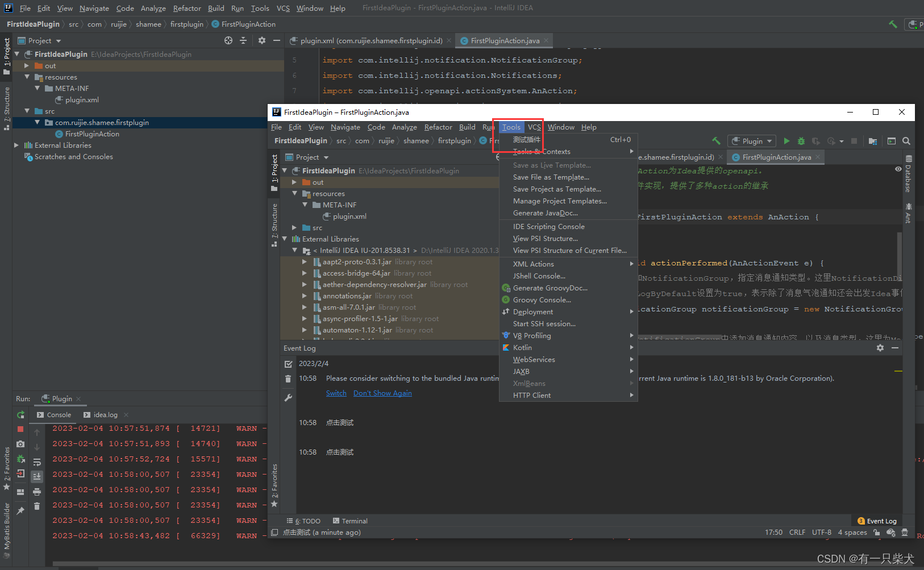
Task: Close the idea.log tab in Run panel
Action: pos(126,415)
